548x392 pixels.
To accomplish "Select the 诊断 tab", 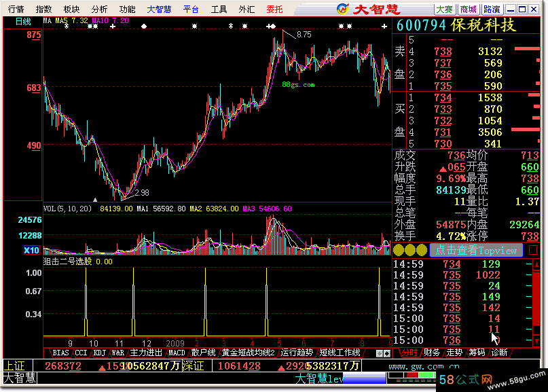I will [499, 353].
